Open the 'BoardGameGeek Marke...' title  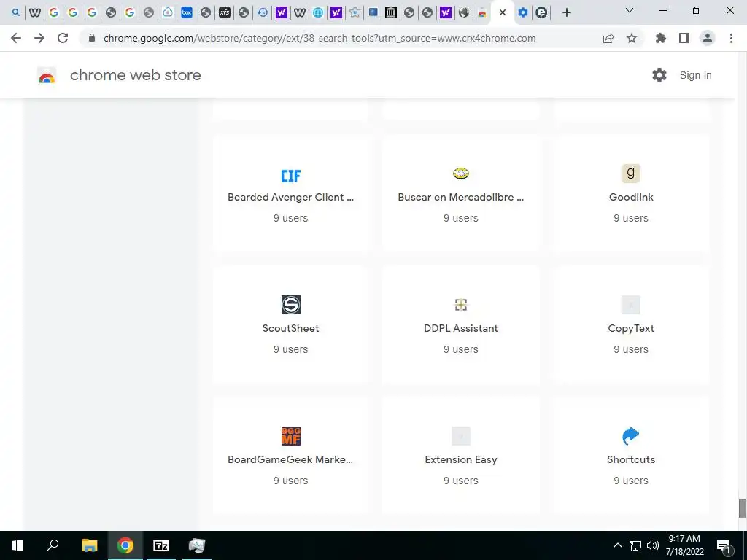point(290,459)
